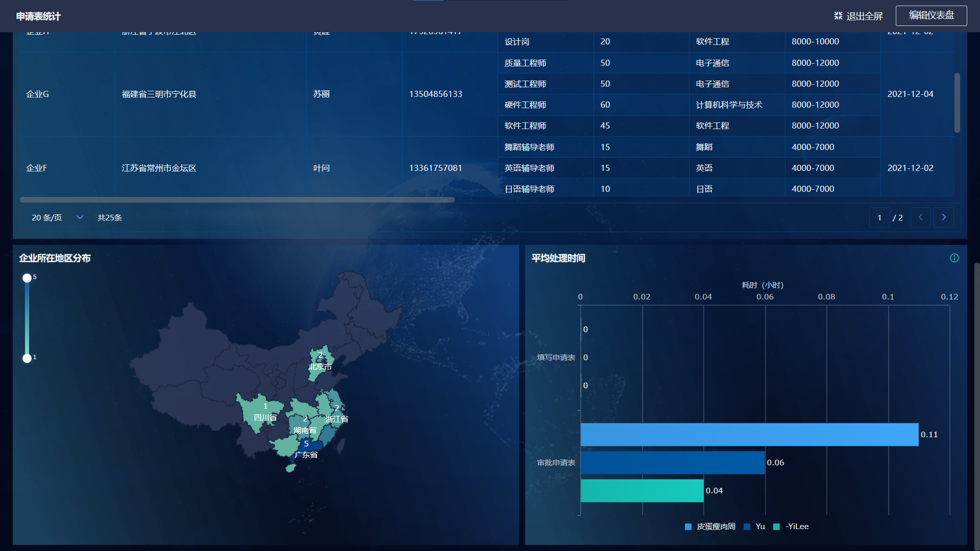
Task: Click 编辑仪表盘 button
Action: [931, 15]
